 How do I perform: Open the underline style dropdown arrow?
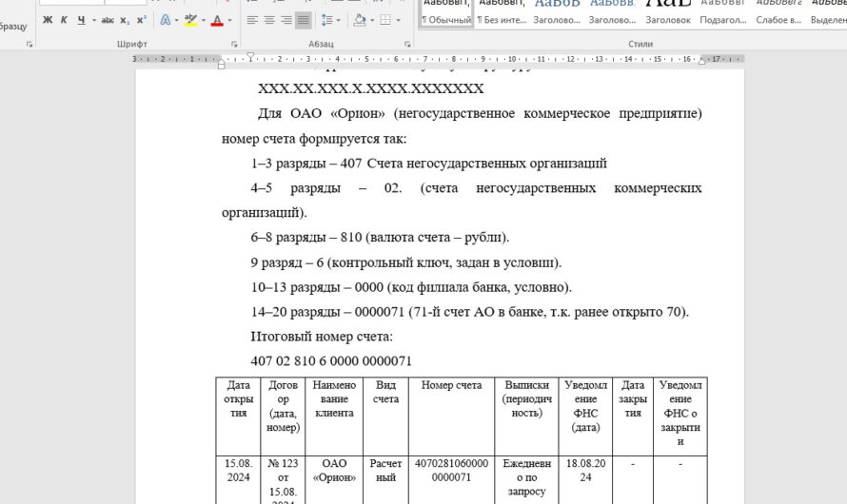click(x=93, y=21)
